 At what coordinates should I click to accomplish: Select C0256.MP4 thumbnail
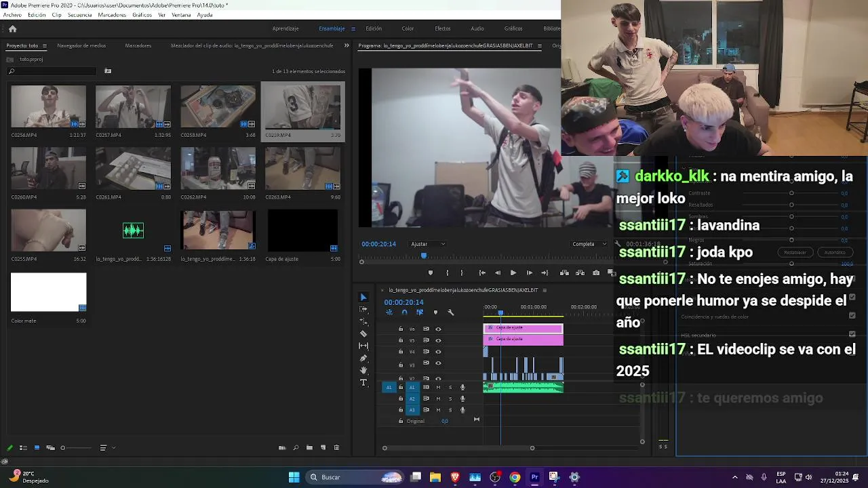coord(48,106)
